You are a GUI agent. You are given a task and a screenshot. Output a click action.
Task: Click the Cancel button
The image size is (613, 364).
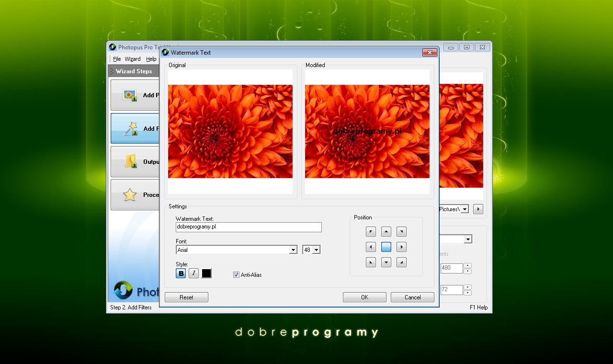[412, 297]
